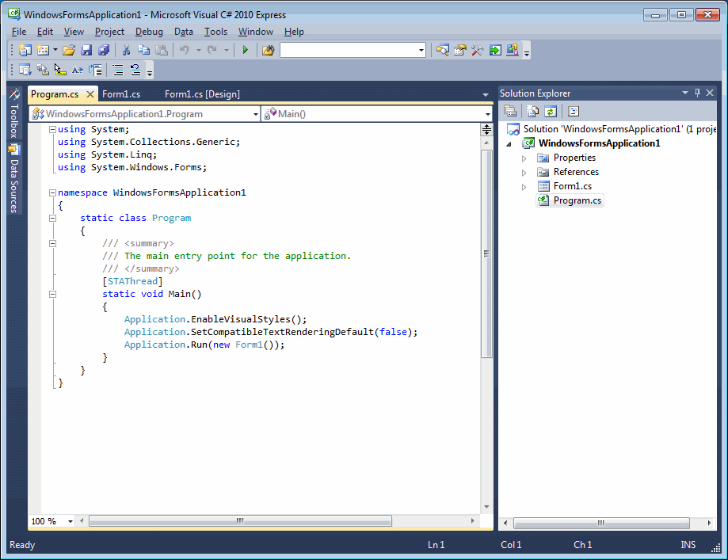This screenshot has width=728, height=560.
Task: Open the Refresh icon in Solution Explorer
Action: pyautogui.click(x=550, y=111)
